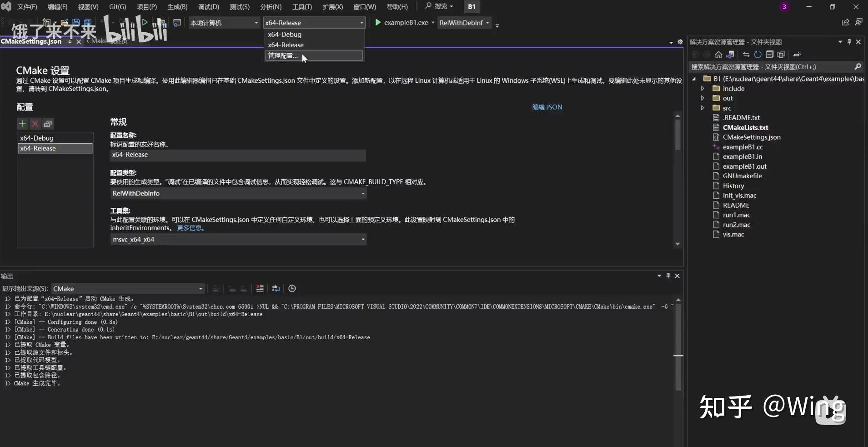This screenshot has height=447, width=868.
Task: Show timestamps in the output log
Action: coord(292,288)
